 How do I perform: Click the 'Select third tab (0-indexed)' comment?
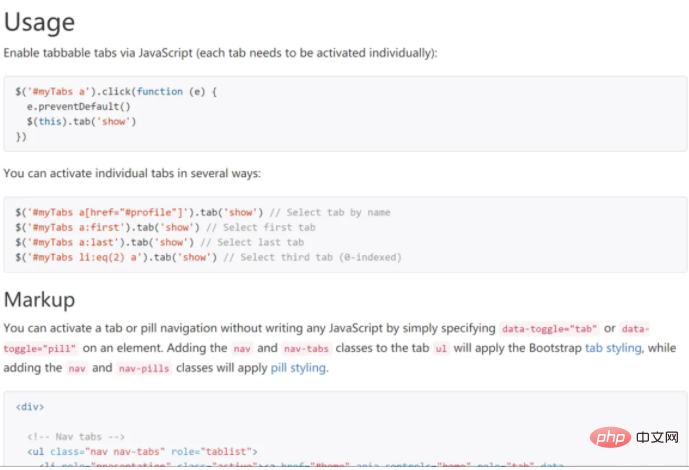coord(312,257)
